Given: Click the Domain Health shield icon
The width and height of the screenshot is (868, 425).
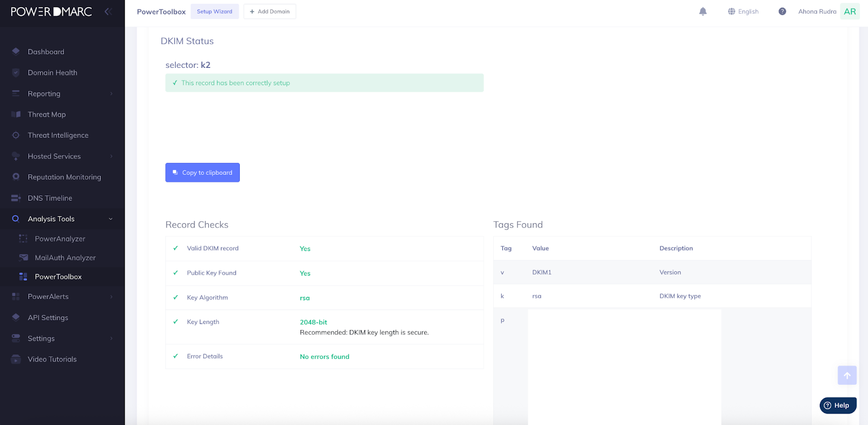Looking at the screenshot, I should click(x=16, y=73).
